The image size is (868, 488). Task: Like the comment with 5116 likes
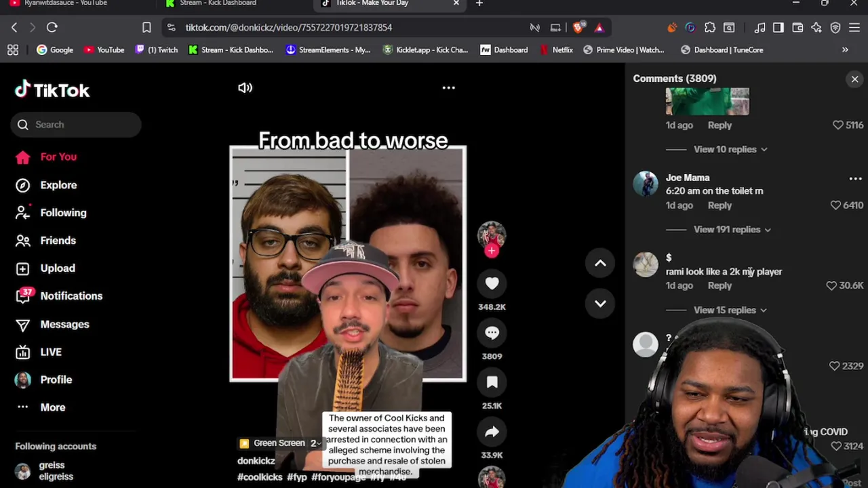838,125
